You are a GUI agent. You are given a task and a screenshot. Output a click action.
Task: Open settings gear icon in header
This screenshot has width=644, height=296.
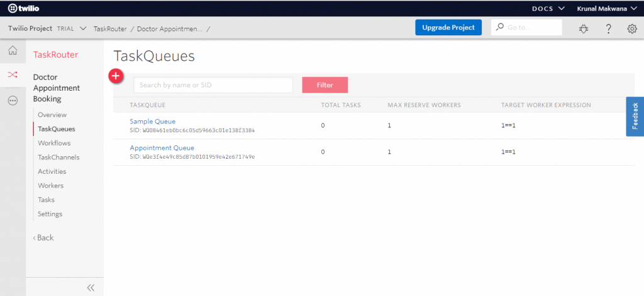(x=631, y=28)
